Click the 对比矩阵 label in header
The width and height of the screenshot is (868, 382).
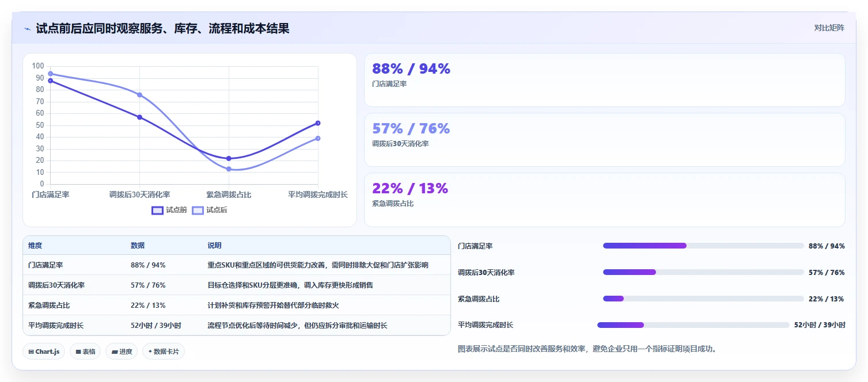[x=829, y=28]
